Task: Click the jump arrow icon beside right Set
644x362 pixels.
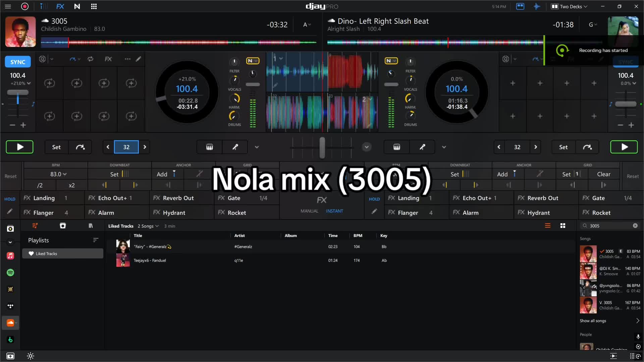Action: click(587, 147)
